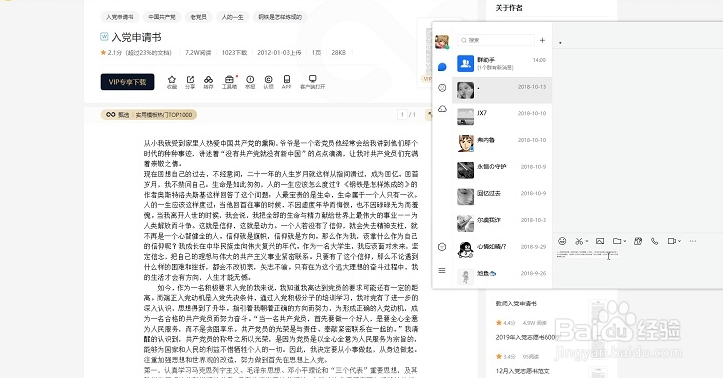This screenshot has width=723, height=378.
Task: Click the send file folder icon
Action: [x=617, y=241]
